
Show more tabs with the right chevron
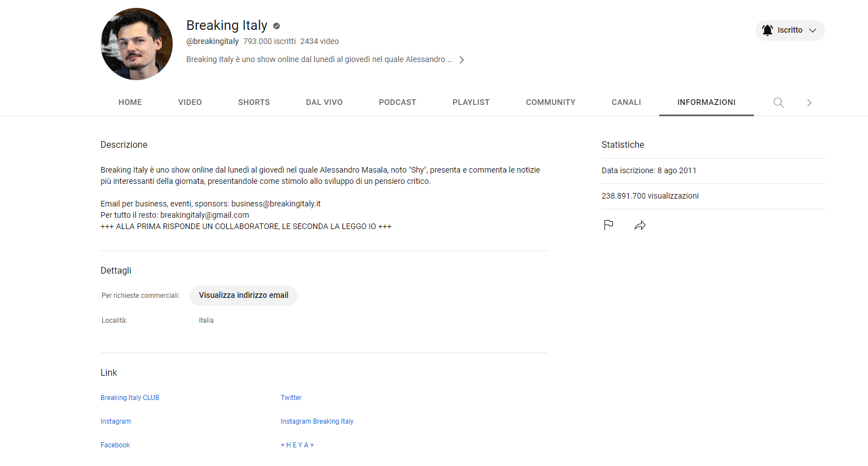[809, 103]
